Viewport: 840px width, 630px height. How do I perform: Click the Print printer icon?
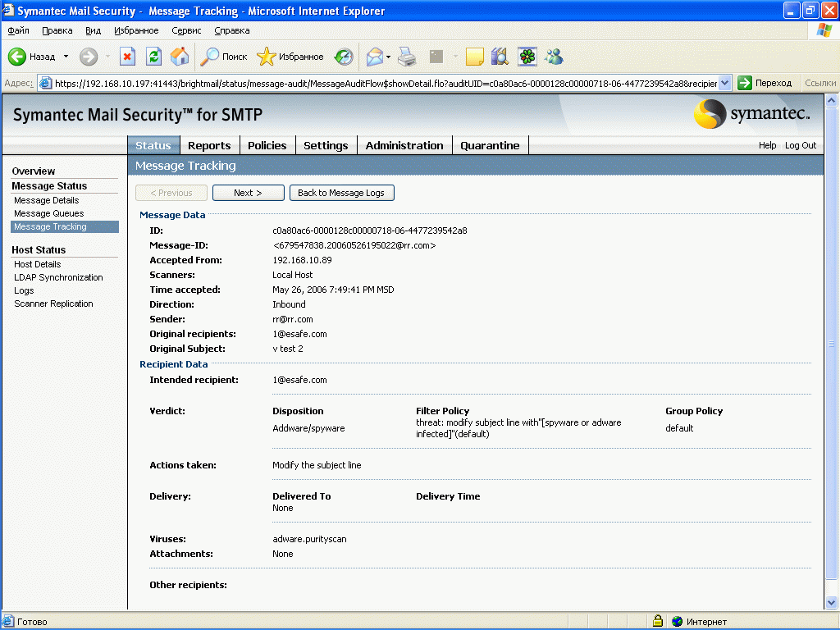(407, 57)
